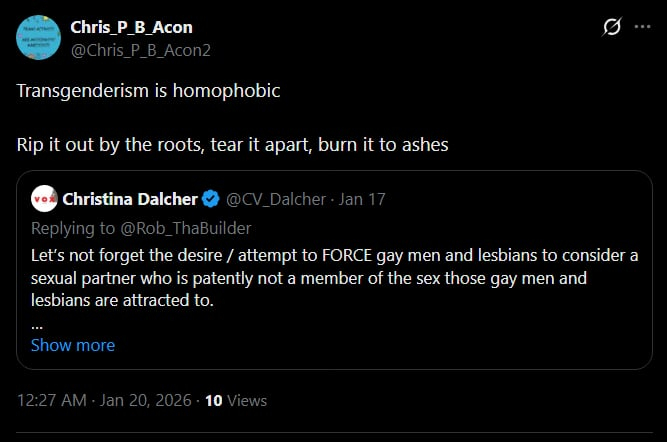
Task: Click the blue verified badge
Action: [212, 198]
